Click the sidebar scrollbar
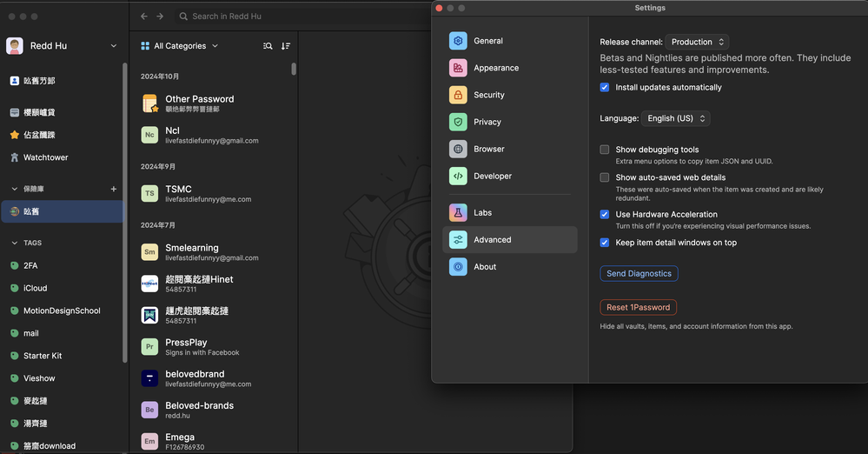The width and height of the screenshot is (868, 454). (x=124, y=213)
